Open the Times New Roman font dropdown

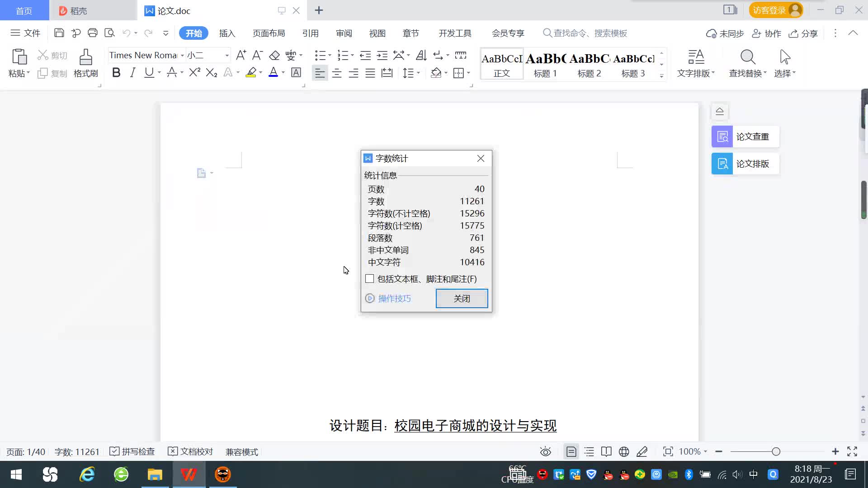pos(181,55)
